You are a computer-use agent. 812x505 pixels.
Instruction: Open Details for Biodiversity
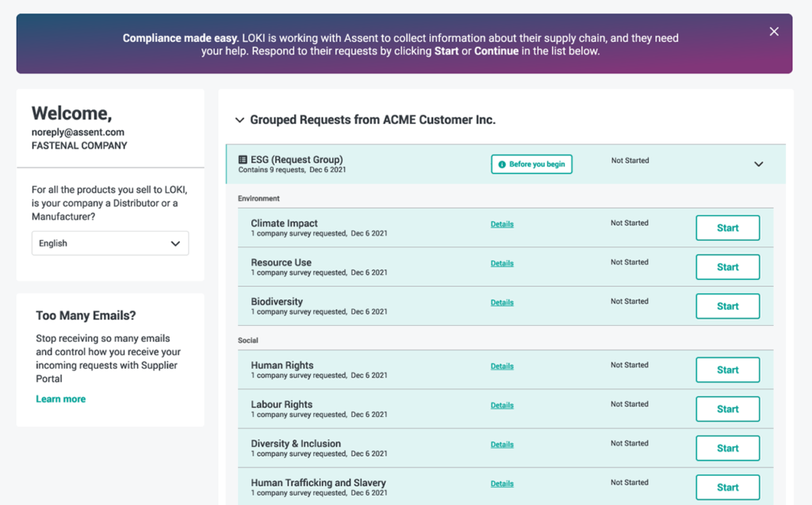point(502,302)
